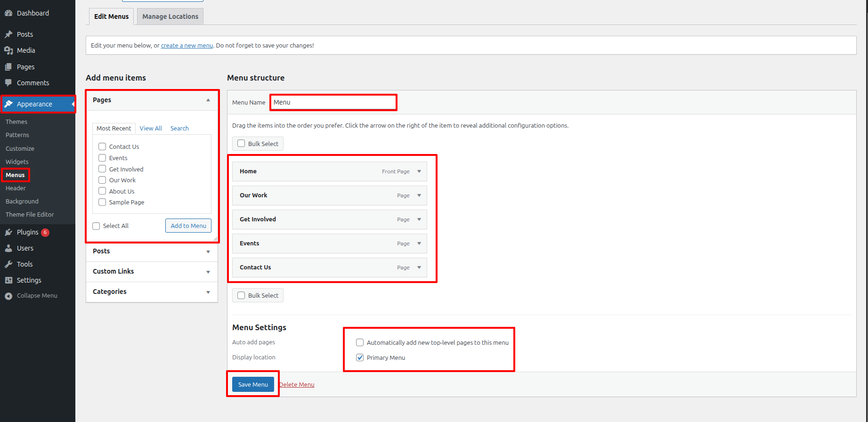Click the Users person icon

(8, 248)
